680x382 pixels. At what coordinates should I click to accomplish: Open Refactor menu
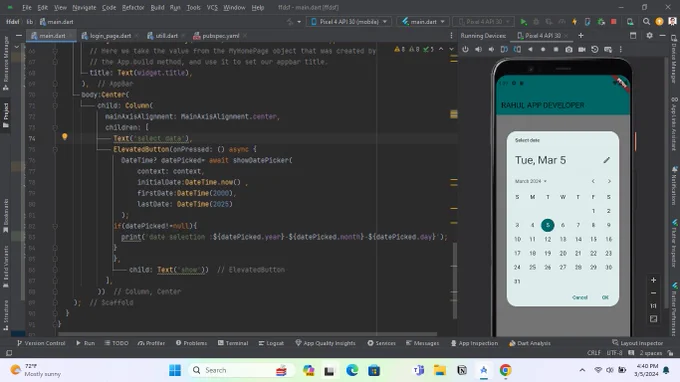pos(133,7)
